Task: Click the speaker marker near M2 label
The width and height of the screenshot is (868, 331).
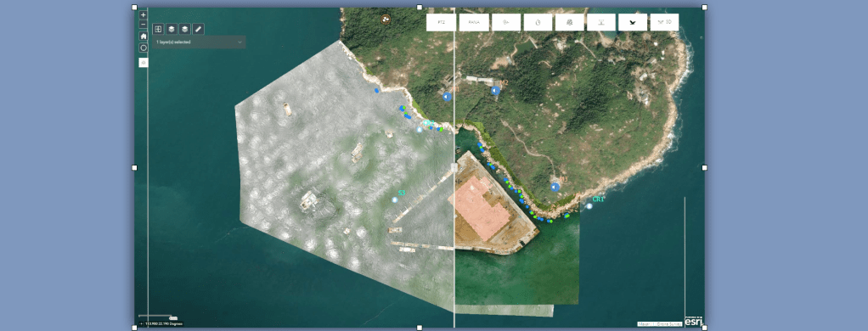Action: pyautogui.click(x=495, y=90)
